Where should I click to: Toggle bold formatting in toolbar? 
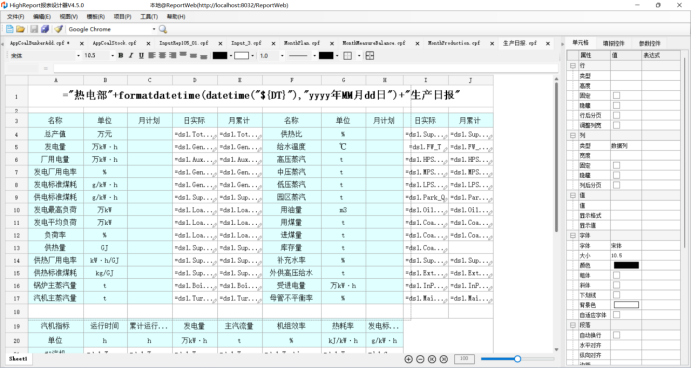point(120,56)
